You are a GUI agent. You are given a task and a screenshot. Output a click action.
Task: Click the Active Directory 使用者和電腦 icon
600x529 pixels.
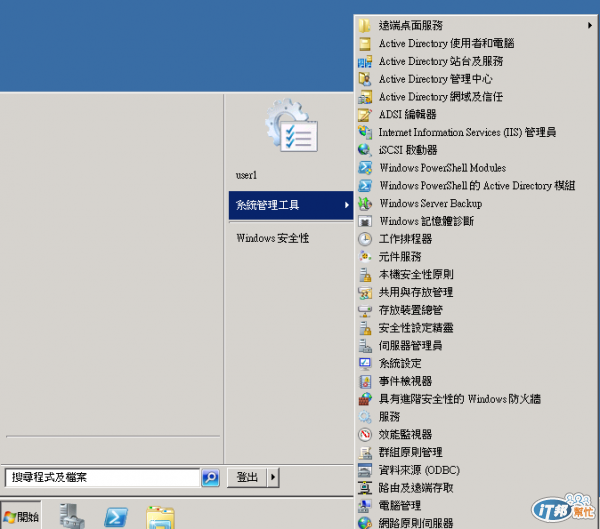point(365,44)
